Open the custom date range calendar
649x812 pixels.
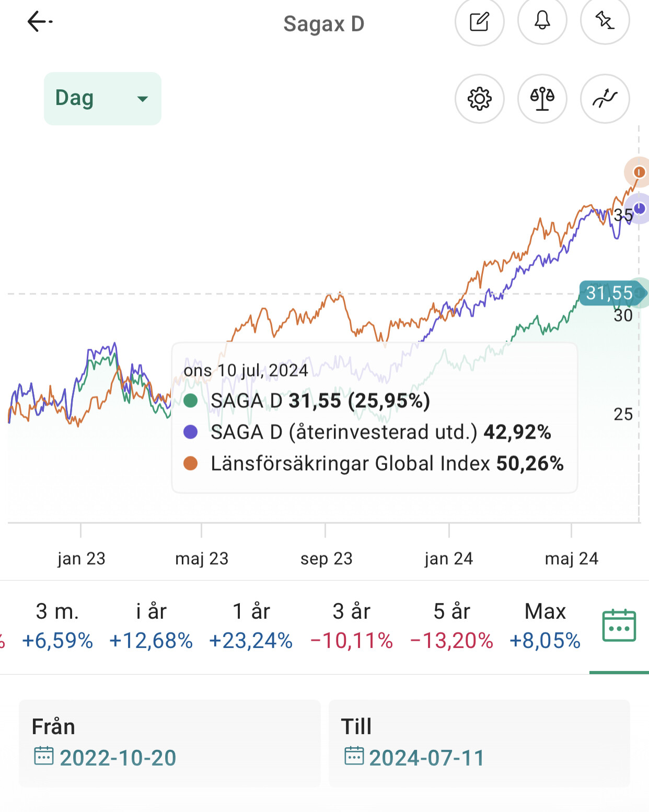619,626
